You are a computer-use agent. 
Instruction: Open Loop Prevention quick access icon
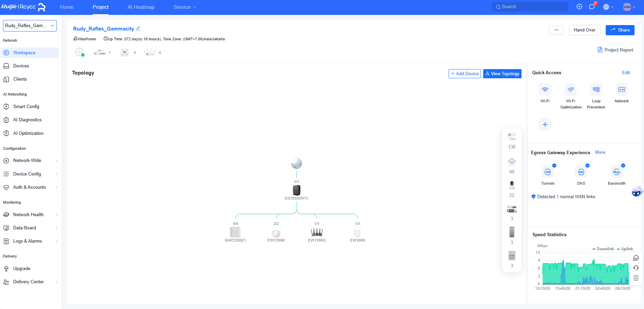(596, 90)
